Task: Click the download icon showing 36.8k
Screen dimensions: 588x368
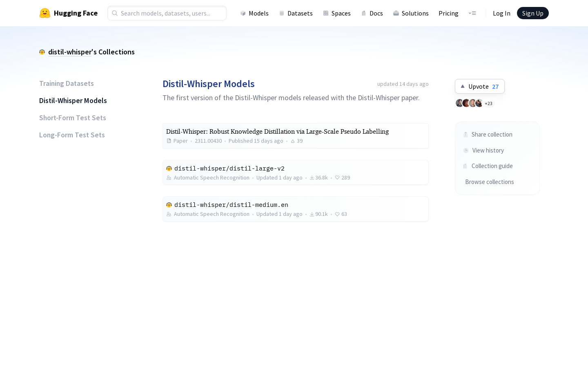Action: [312, 178]
